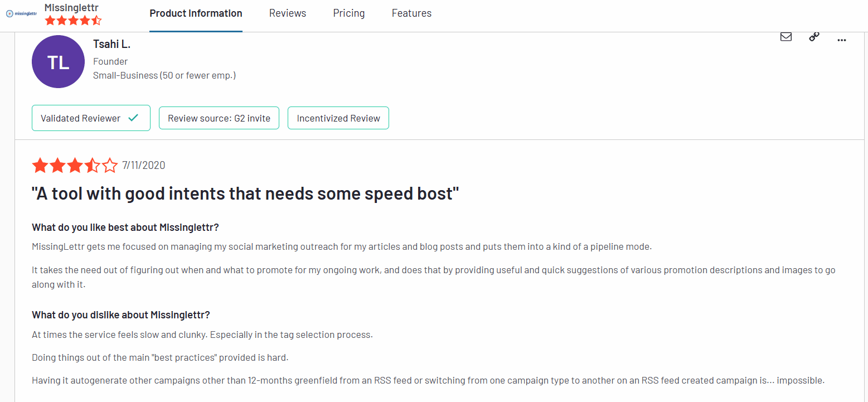This screenshot has height=402, width=868.
Task: Click the review date 7/11/2020
Action: (144, 166)
